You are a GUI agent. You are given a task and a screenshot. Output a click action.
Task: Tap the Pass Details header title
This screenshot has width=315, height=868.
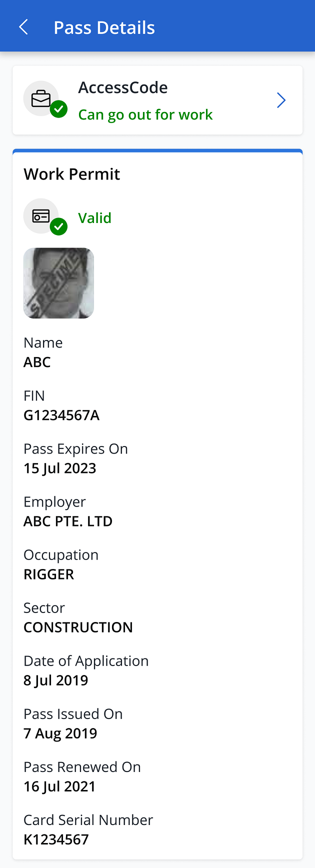point(104,27)
